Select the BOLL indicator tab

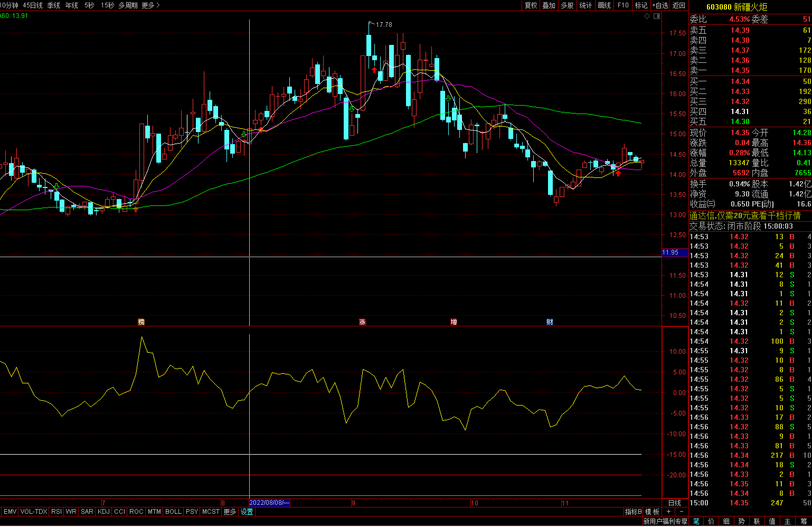pyautogui.click(x=173, y=512)
